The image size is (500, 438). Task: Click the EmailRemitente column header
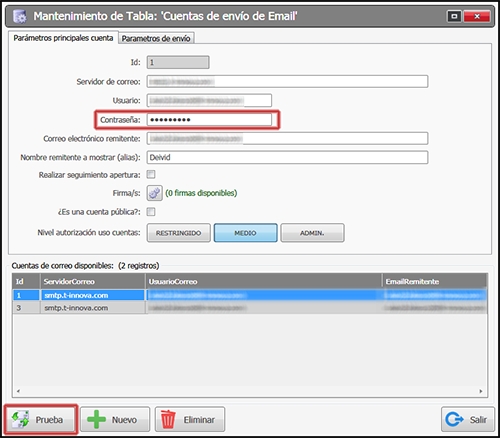pyautogui.click(x=434, y=281)
